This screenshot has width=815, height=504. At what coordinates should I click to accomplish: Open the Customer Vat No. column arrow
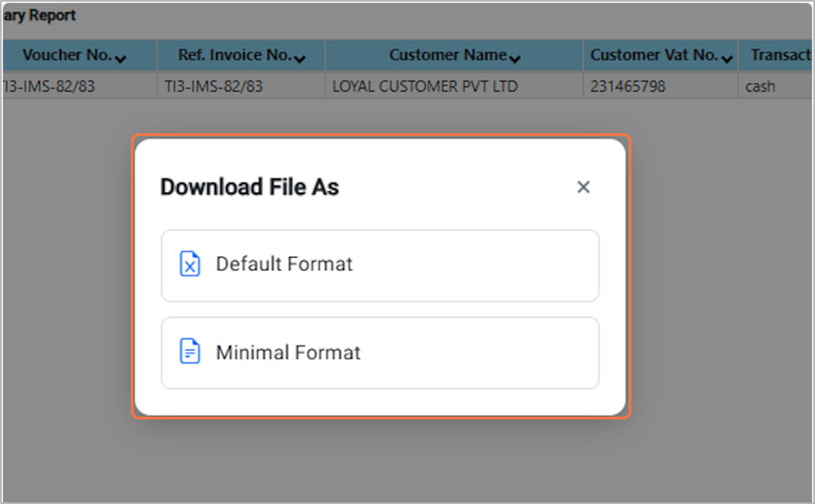[727, 58]
